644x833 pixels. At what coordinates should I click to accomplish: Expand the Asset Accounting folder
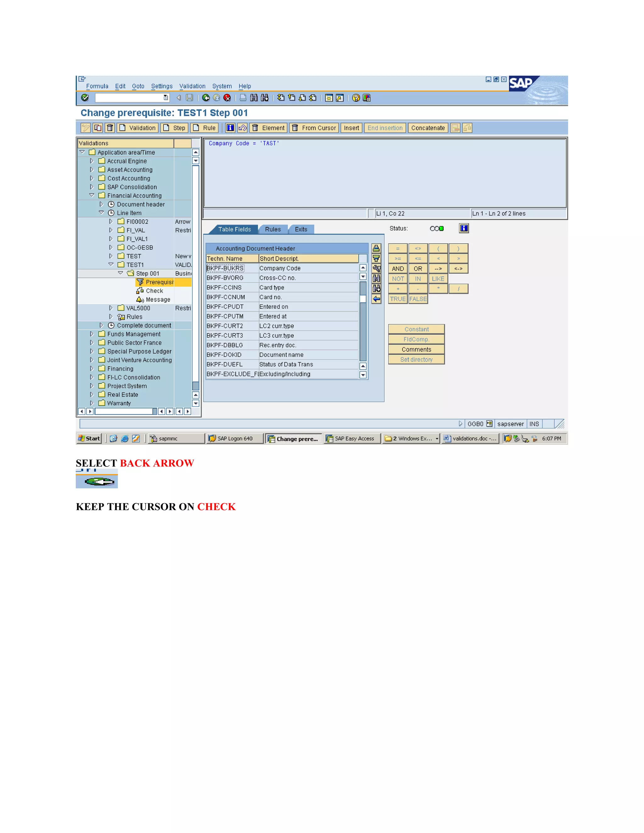click(x=92, y=170)
